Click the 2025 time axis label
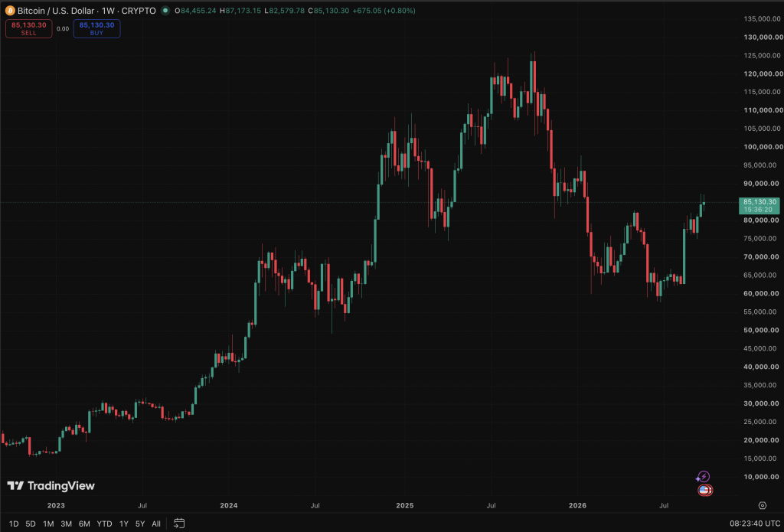The width and height of the screenshot is (784, 532). (x=404, y=505)
